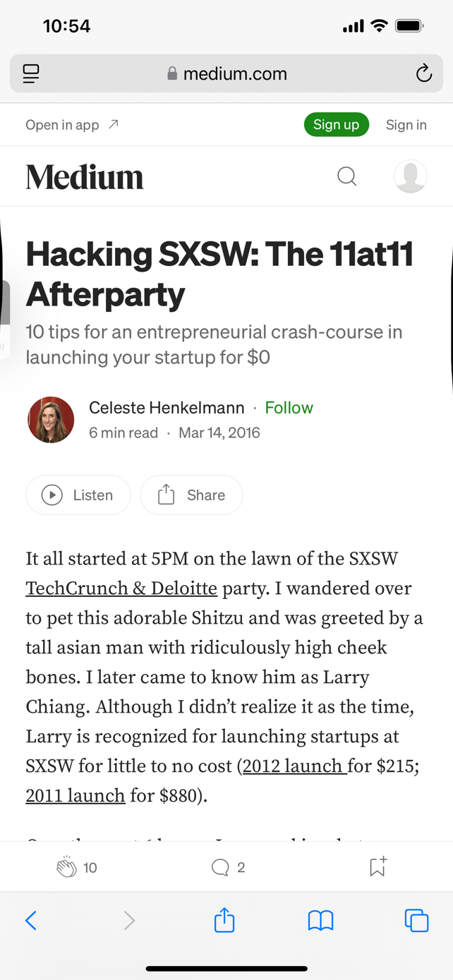Screen dimensions: 453x980
Task: Go back to previous page
Action: [31, 920]
